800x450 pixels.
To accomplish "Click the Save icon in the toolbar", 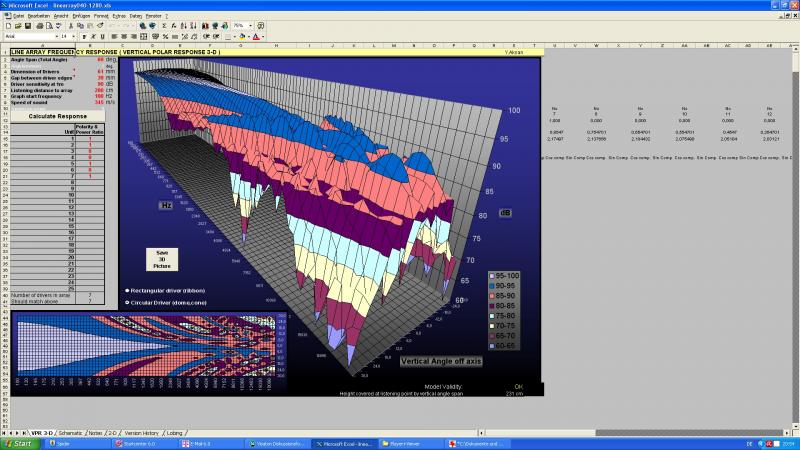I will coord(28,26).
